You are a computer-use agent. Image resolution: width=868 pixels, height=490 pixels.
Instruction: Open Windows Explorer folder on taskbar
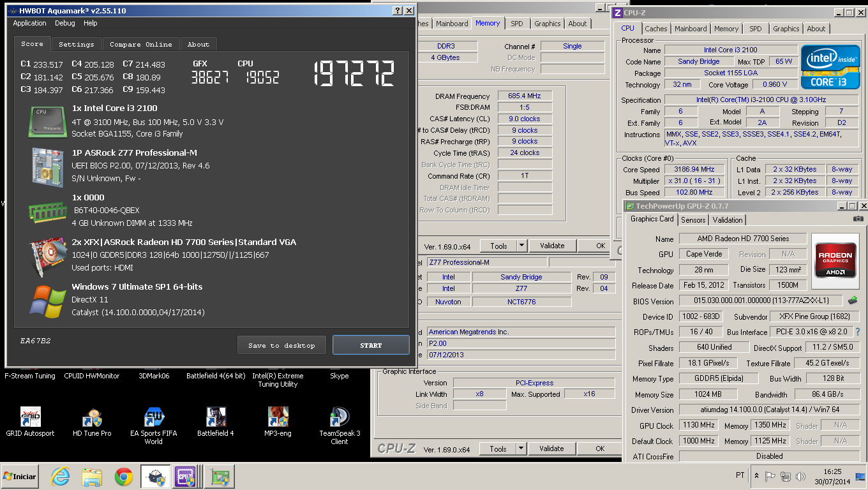click(x=92, y=477)
